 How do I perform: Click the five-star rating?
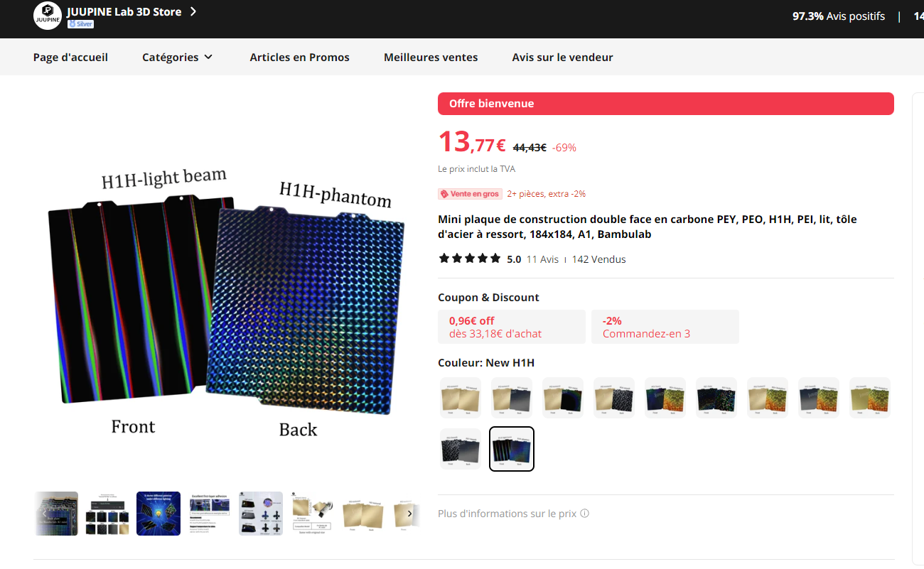point(470,259)
